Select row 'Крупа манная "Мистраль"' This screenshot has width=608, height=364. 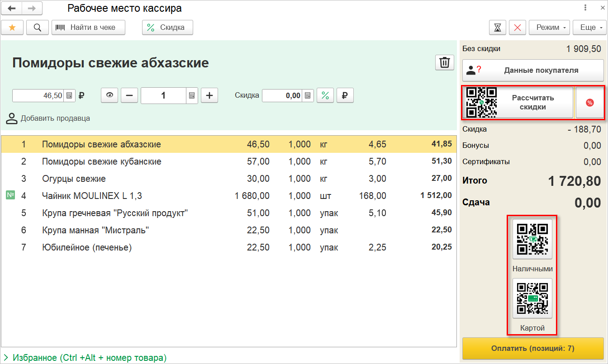click(x=229, y=230)
